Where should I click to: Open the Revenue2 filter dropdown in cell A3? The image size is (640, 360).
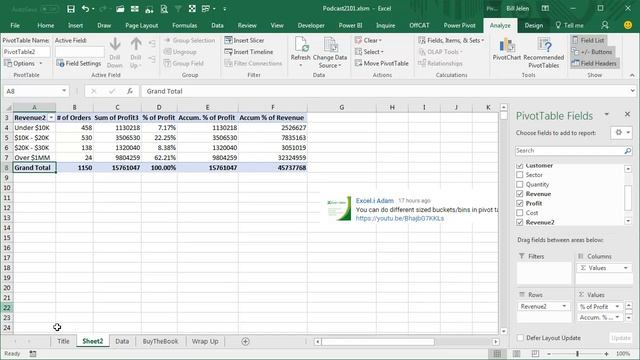coord(51,118)
